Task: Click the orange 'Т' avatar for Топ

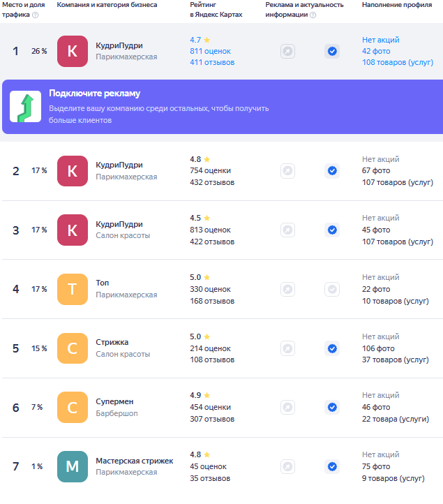Action: tap(73, 289)
